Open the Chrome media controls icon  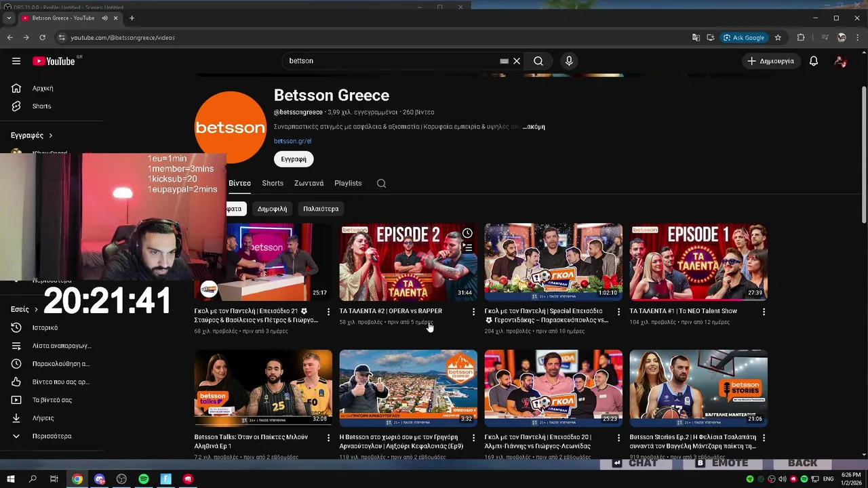pyautogui.click(x=825, y=37)
